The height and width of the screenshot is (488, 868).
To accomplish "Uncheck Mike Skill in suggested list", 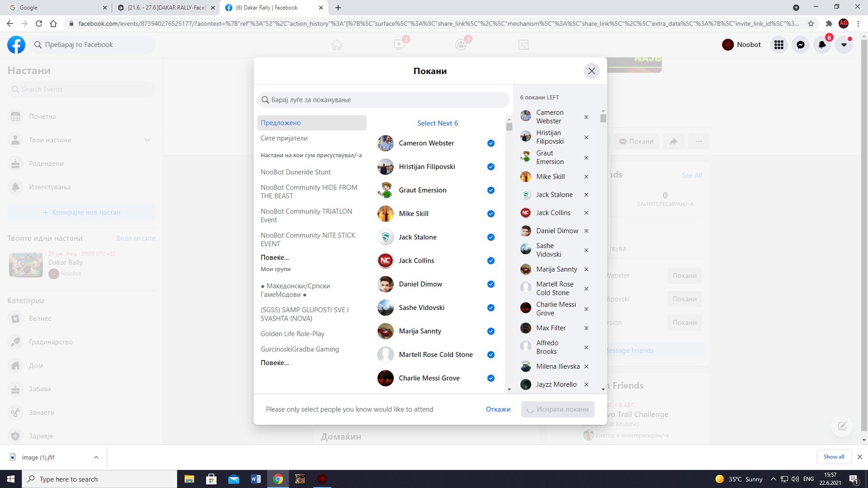I will tap(491, 214).
